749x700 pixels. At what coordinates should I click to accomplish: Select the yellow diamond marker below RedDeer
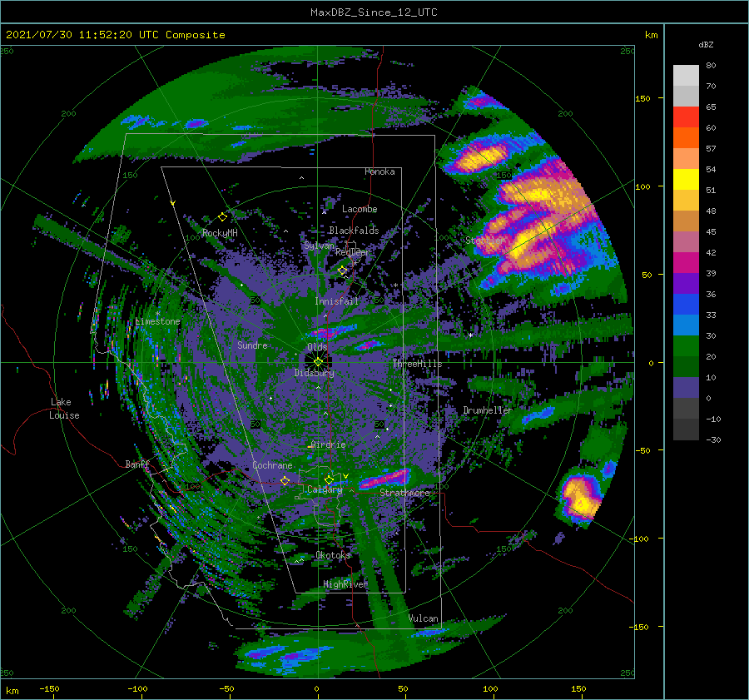coord(343,271)
